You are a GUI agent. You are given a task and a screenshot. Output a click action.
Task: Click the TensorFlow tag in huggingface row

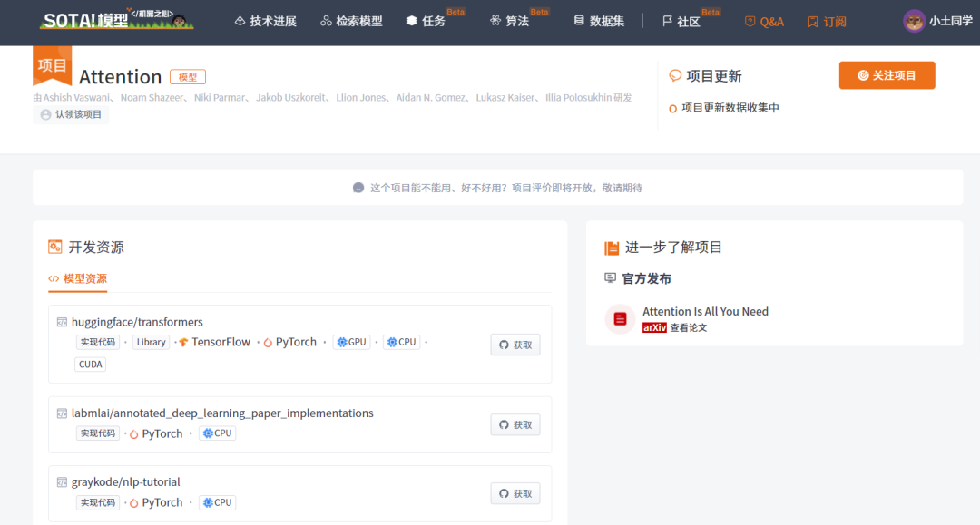[x=214, y=342]
